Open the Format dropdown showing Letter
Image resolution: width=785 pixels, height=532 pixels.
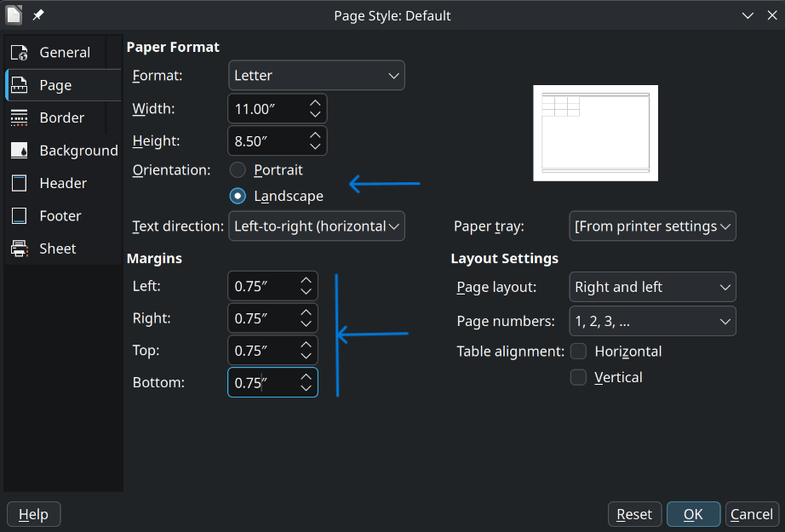pyautogui.click(x=317, y=76)
